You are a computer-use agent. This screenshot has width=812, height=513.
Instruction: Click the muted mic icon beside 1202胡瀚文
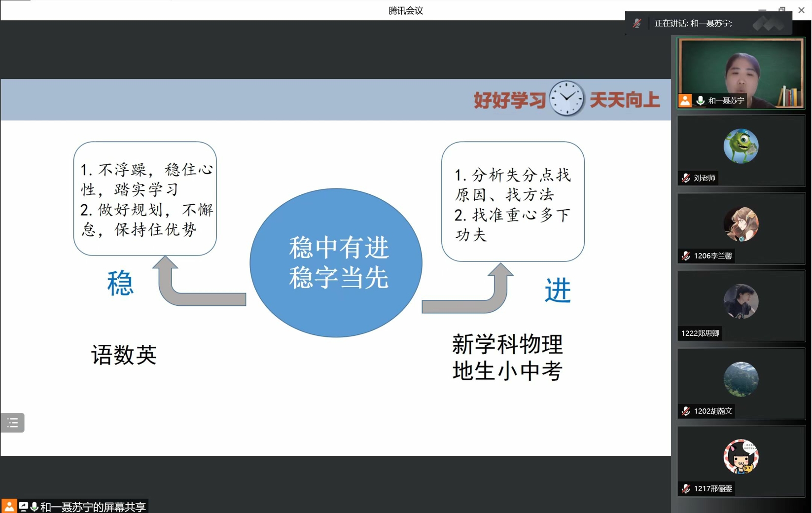(x=686, y=411)
